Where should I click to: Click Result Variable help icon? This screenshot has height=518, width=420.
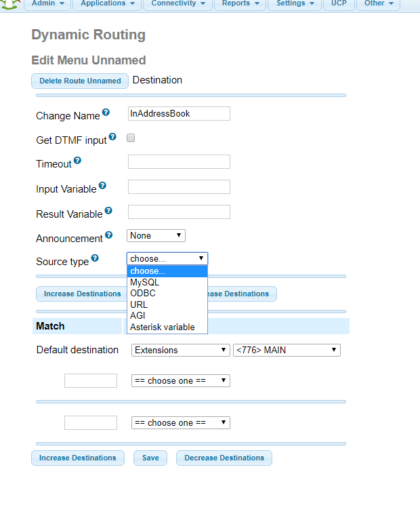[108, 211]
